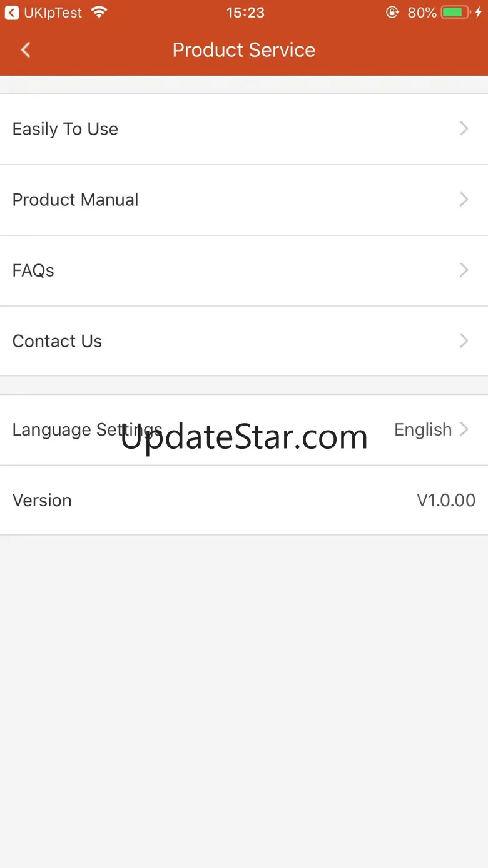Tap the English language value
This screenshot has width=488, height=868.
(x=423, y=430)
